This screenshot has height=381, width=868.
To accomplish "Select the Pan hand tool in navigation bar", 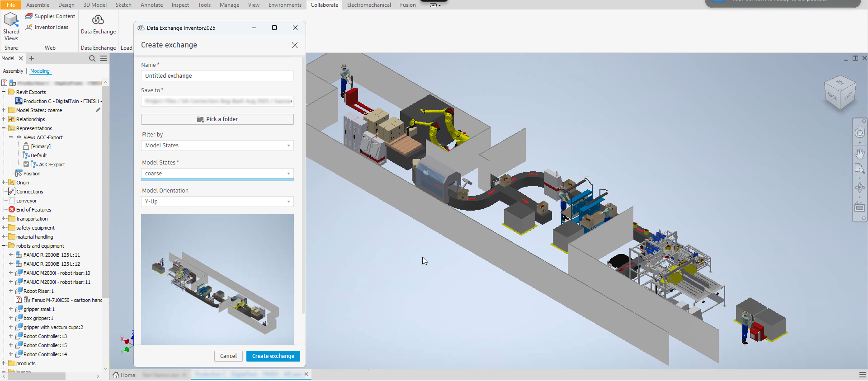I will (x=859, y=154).
